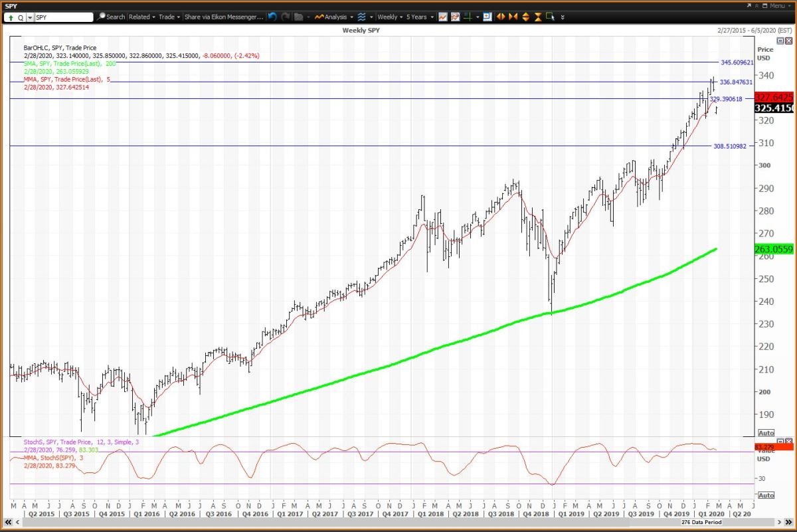
Task: Select the zoom rectangle tool icon
Action: [549, 17]
